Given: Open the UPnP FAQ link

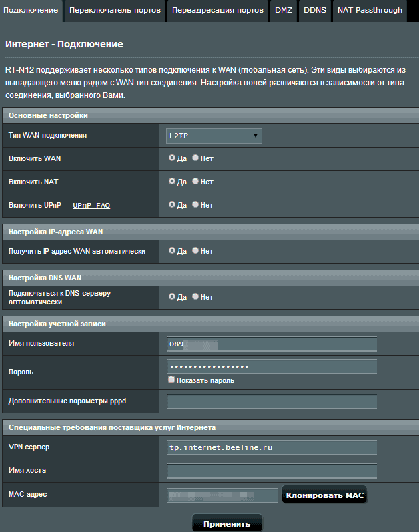Looking at the screenshot, I should tap(91, 206).
